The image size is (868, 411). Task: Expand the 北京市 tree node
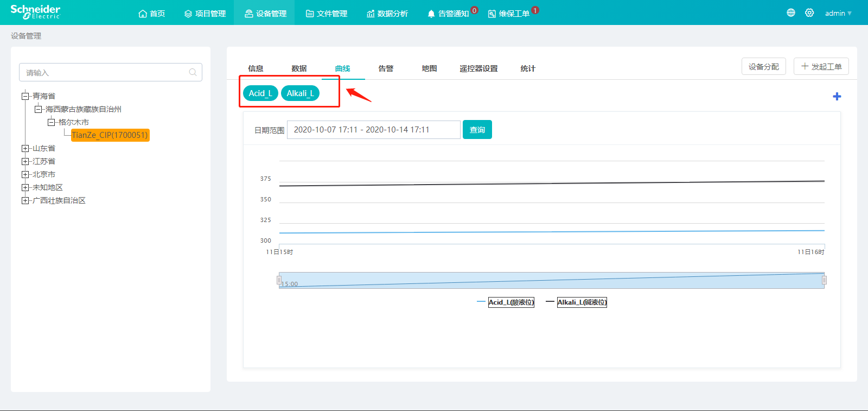coord(25,174)
